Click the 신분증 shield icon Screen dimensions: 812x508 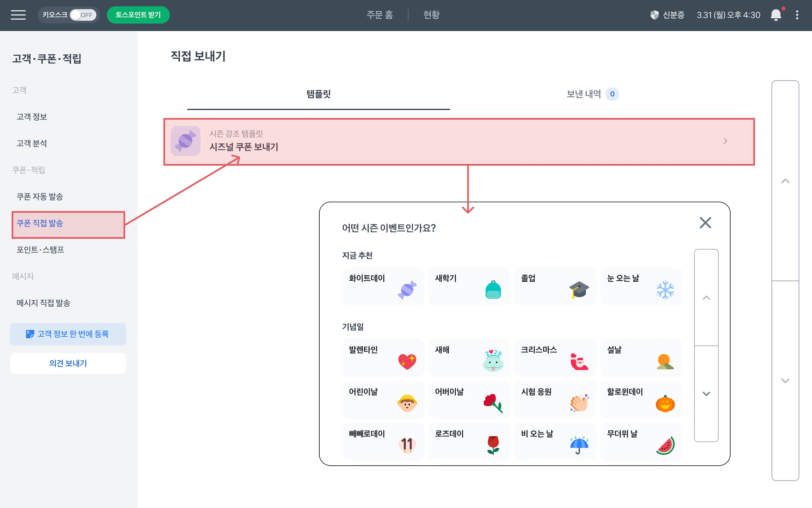pyautogui.click(x=654, y=15)
